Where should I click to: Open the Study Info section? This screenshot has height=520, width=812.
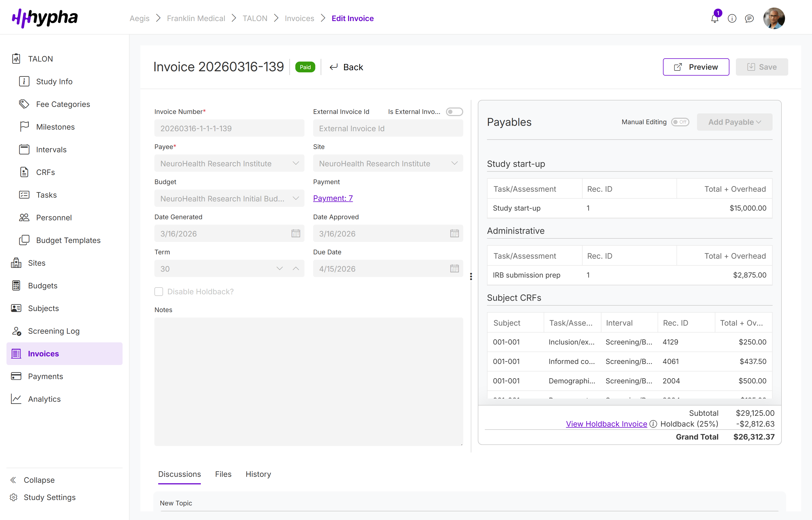click(24, 81)
